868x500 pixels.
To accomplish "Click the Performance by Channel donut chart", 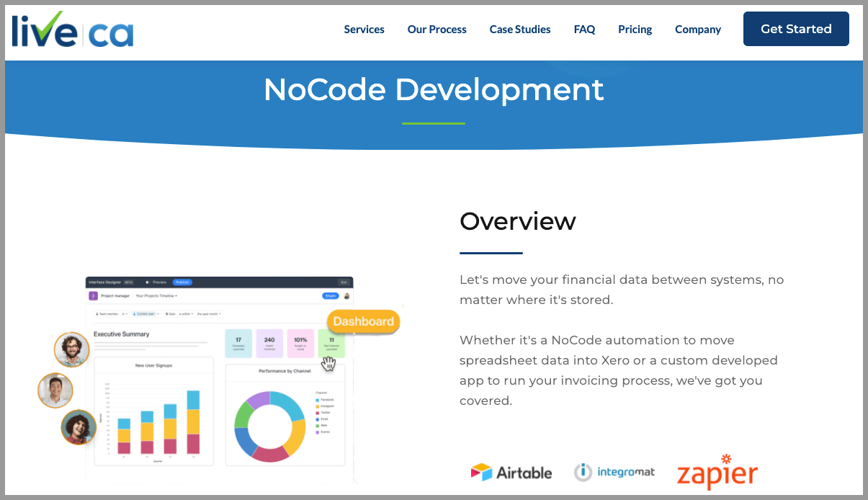I will [x=270, y=427].
